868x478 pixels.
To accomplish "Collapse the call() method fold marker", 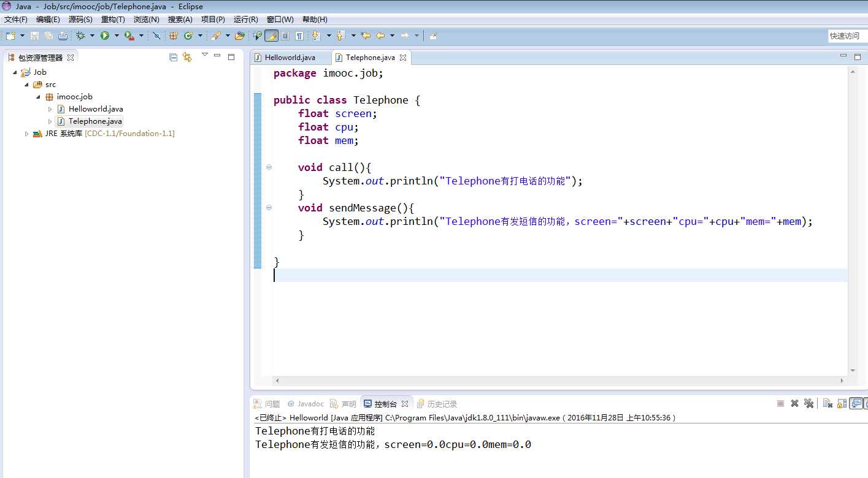I will click(269, 167).
